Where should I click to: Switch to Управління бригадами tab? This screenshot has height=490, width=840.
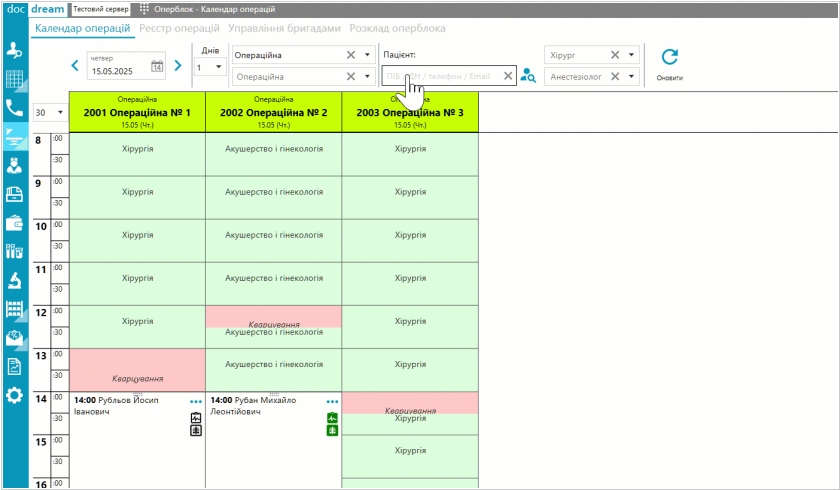[x=284, y=28]
